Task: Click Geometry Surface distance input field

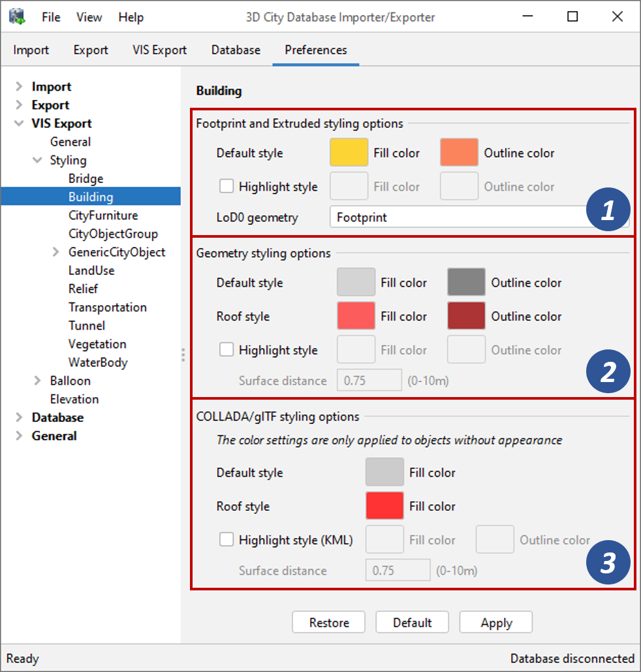Action: (x=369, y=380)
